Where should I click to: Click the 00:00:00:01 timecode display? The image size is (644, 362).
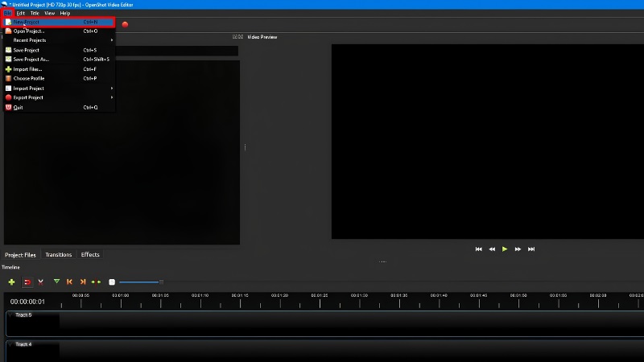click(x=27, y=302)
